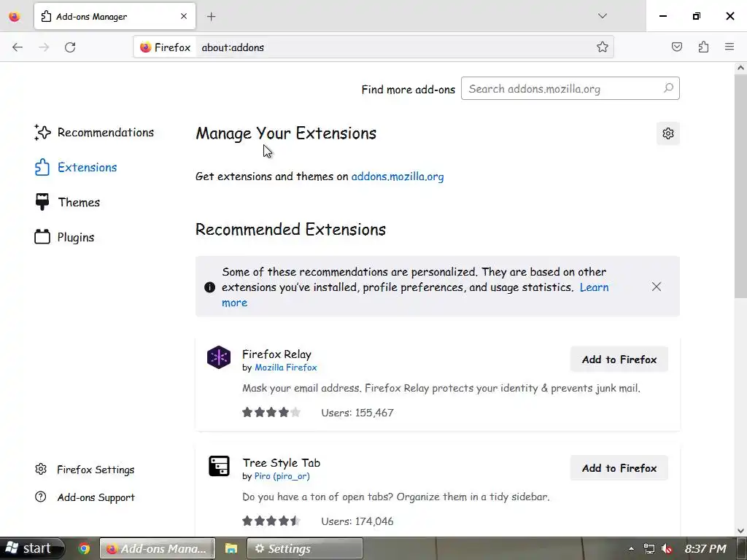Open the Extensions toolbar puzzle icon
The width and height of the screenshot is (747, 560).
[703, 47]
